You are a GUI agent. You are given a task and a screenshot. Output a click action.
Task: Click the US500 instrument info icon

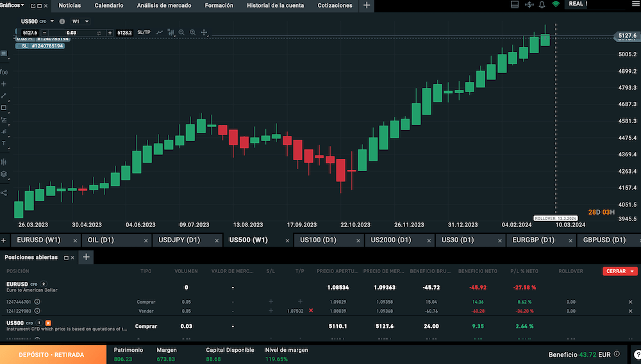pyautogui.click(x=62, y=21)
